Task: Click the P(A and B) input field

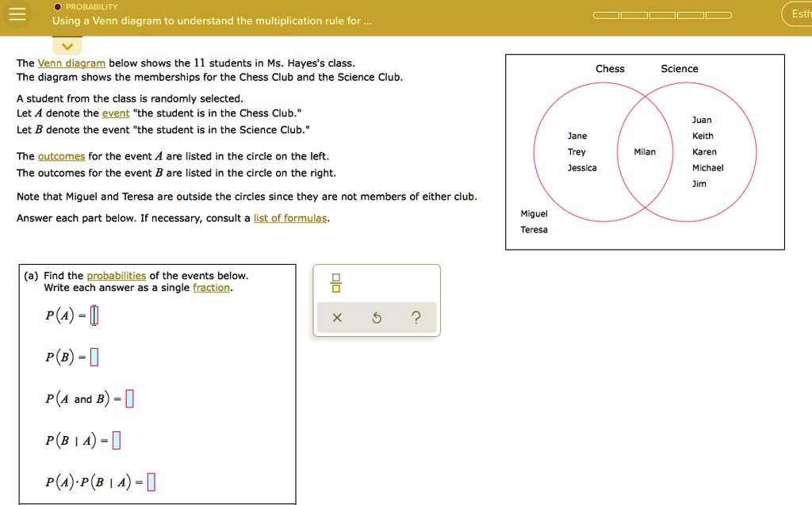Action: (x=131, y=398)
